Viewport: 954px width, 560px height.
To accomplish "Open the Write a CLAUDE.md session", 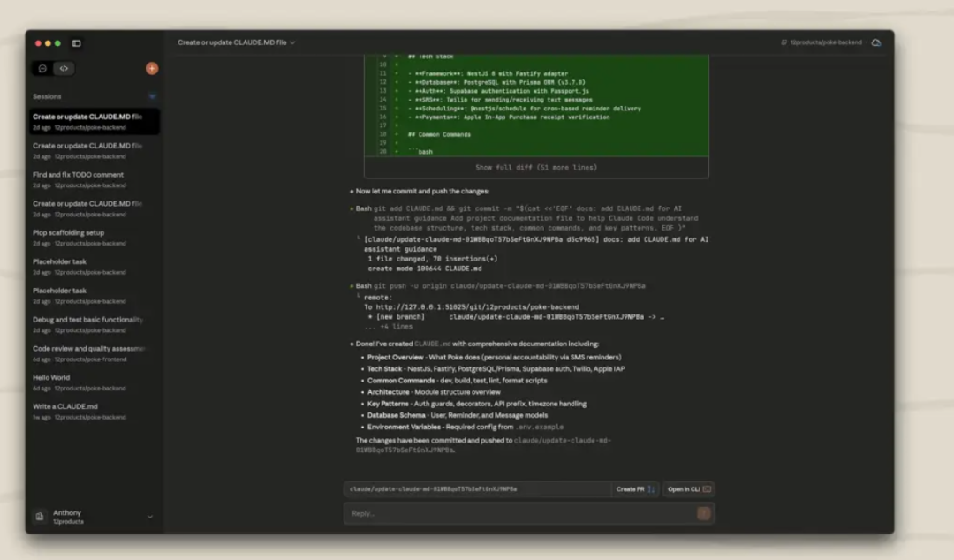I will click(x=95, y=412).
